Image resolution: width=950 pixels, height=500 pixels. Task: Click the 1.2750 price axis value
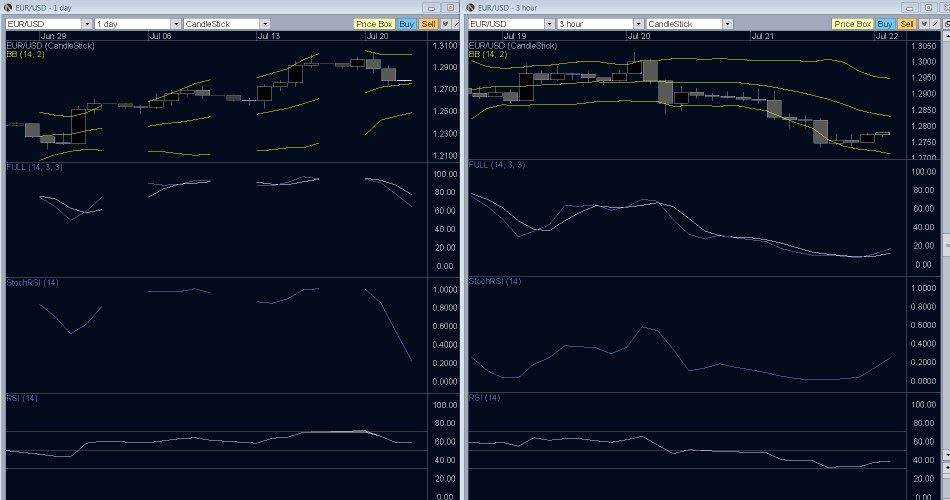coord(924,142)
